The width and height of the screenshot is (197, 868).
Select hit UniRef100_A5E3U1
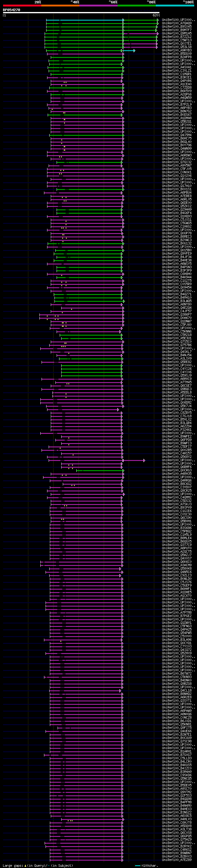(x=177, y=338)
